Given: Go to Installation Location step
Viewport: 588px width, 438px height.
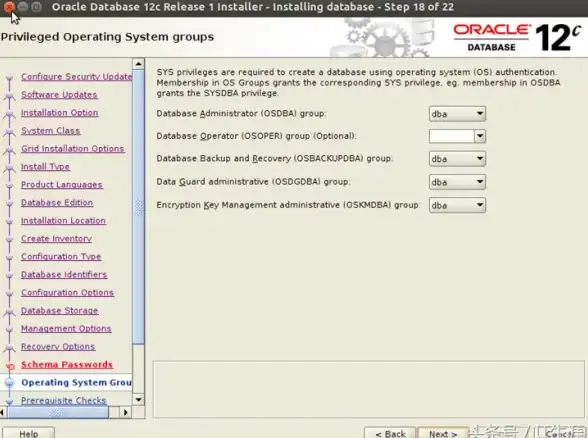Looking at the screenshot, I should tap(63, 220).
